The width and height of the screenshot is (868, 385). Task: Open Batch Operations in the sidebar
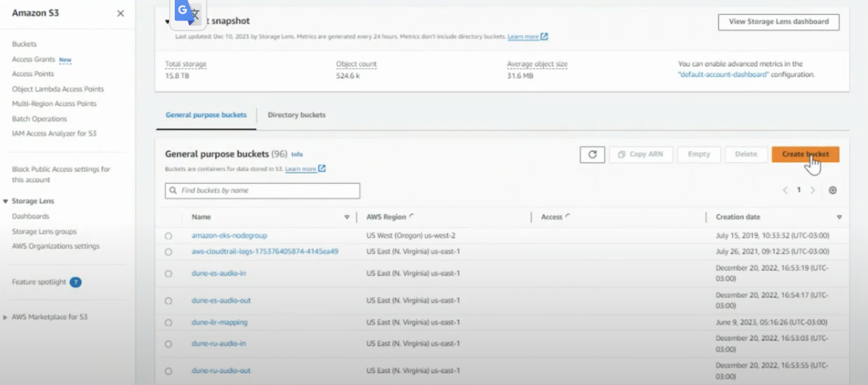pos(40,119)
